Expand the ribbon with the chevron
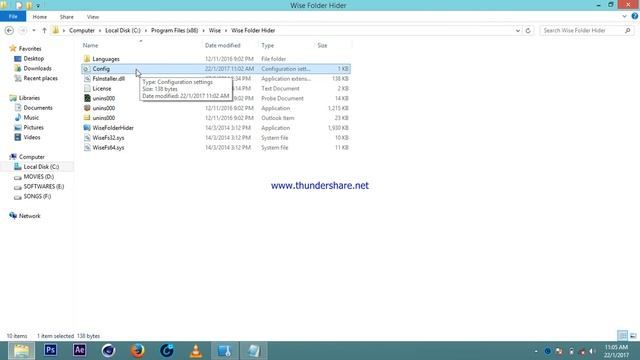The height and width of the screenshot is (360, 640). point(624,17)
